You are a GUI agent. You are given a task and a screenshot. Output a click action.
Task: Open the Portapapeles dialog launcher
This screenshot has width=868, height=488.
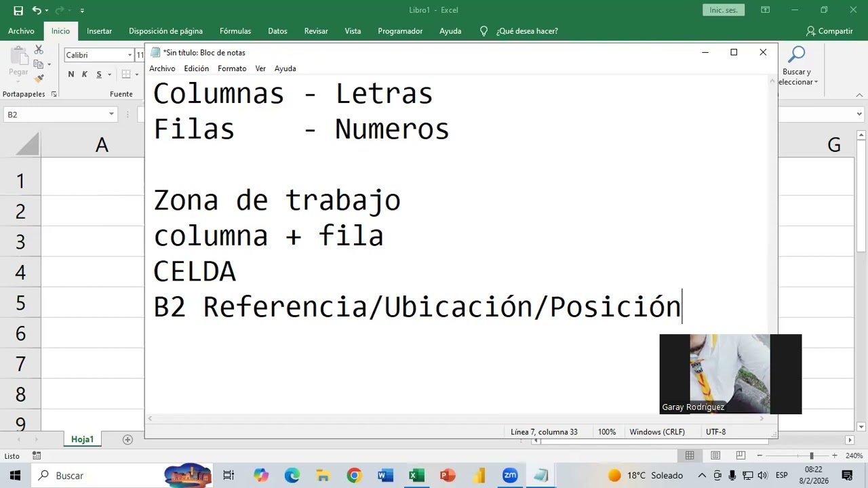pyautogui.click(x=54, y=94)
